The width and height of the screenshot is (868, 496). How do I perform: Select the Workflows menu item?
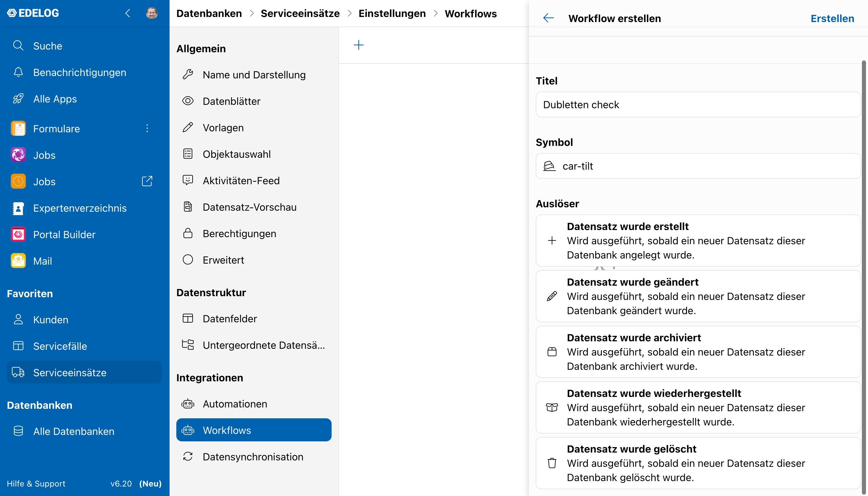pyautogui.click(x=254, y=430)
